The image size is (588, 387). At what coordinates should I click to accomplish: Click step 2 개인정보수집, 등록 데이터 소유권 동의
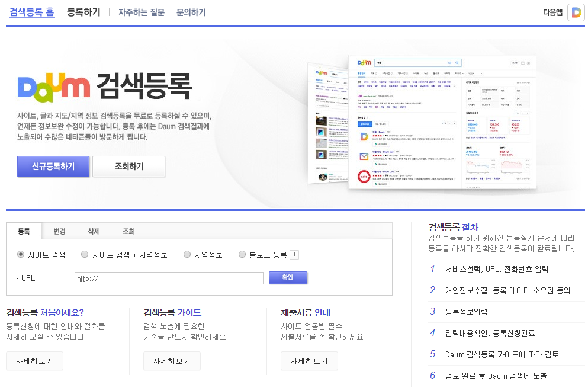pyautogui.click(x=507, y=290)
